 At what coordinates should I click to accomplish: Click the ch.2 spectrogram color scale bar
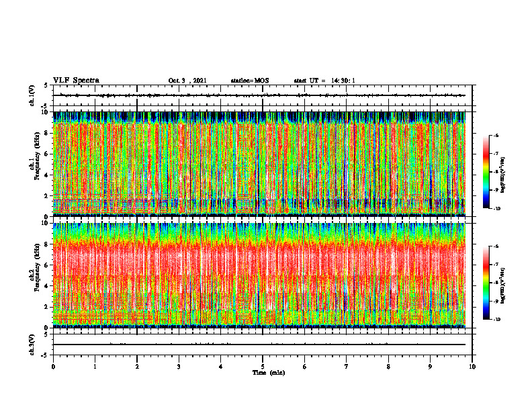click(x=486, y=283)
